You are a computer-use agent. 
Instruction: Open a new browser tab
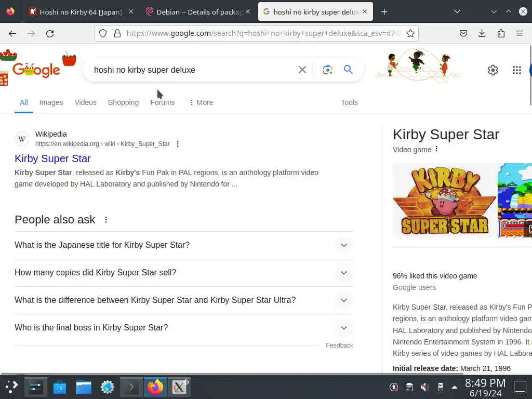(384, 12)
